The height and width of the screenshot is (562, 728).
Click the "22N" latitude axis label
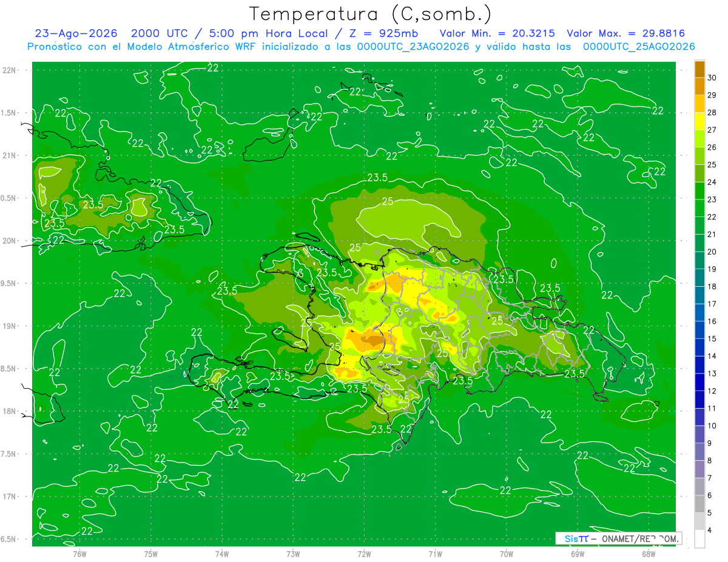pyautogui.click(x=9, y=70)
